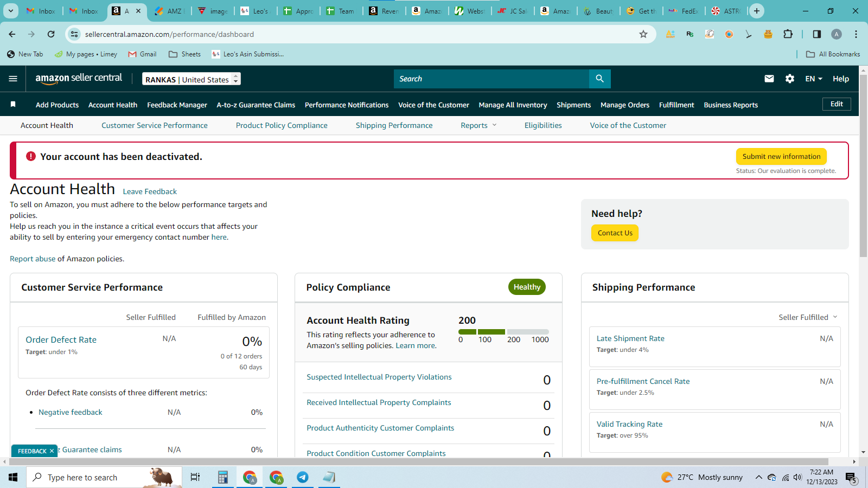Switch to Customer Service Performance tab
The width and height of the screenshot is (868, 488).
(x=155, y=125)
